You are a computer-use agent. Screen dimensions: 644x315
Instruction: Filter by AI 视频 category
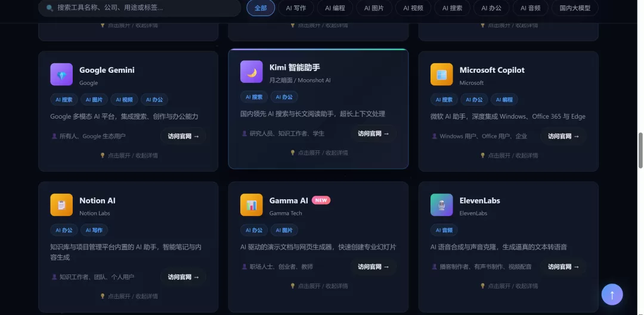[x=413, y=8]
